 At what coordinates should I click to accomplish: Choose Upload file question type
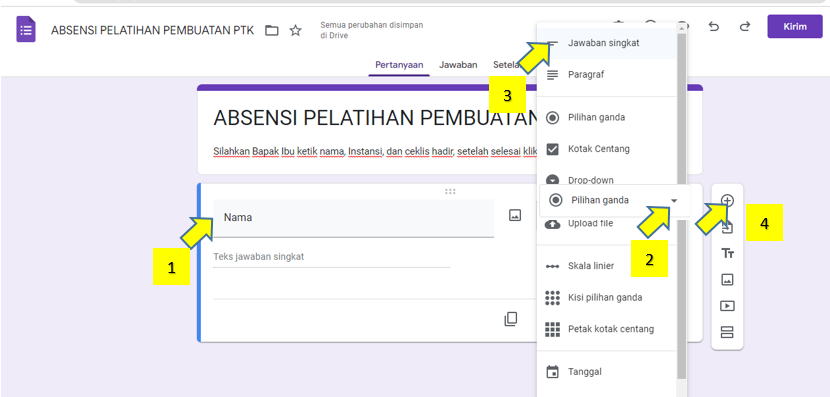(607, 224)
